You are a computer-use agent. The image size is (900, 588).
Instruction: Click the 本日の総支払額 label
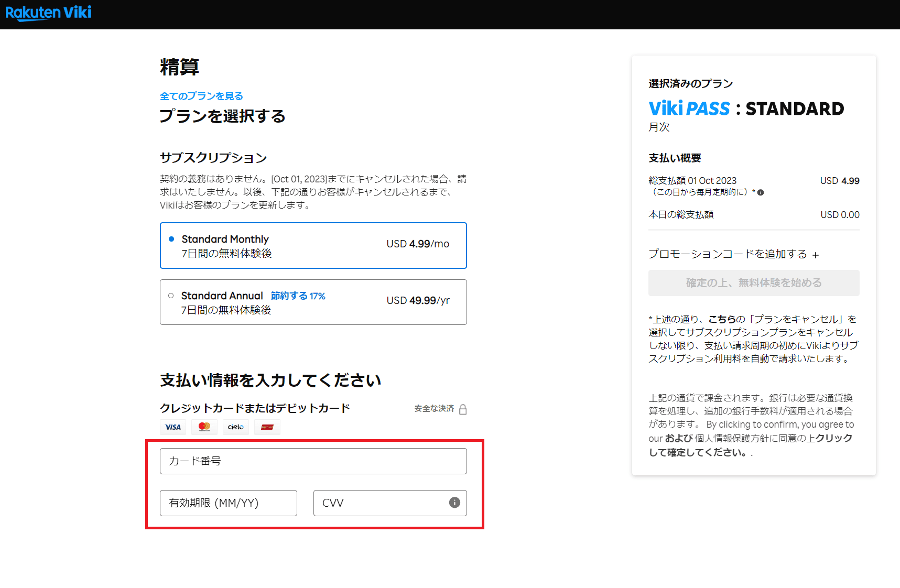[x=681, y=215]
